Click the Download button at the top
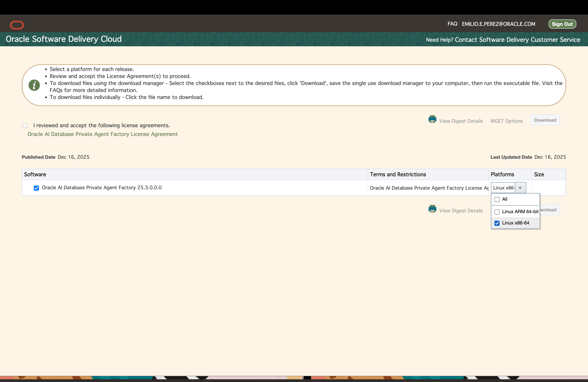This screenshot has width=588, height=382. click(545, 120)
